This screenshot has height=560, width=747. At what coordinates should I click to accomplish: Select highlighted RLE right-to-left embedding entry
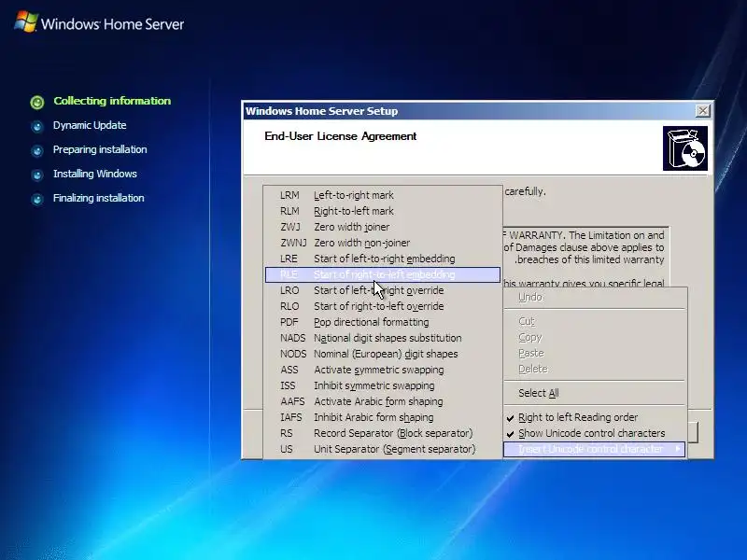(x=383, y=274)
